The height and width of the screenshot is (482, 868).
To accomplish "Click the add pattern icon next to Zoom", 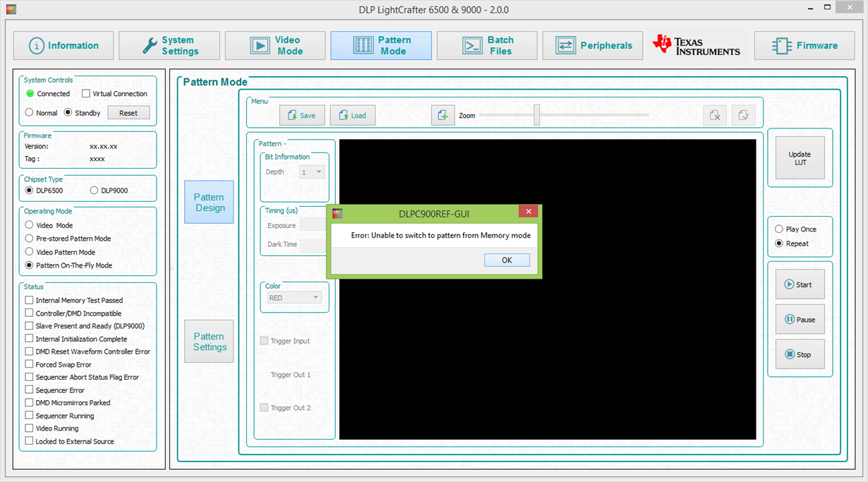I will tap(443, 116).
